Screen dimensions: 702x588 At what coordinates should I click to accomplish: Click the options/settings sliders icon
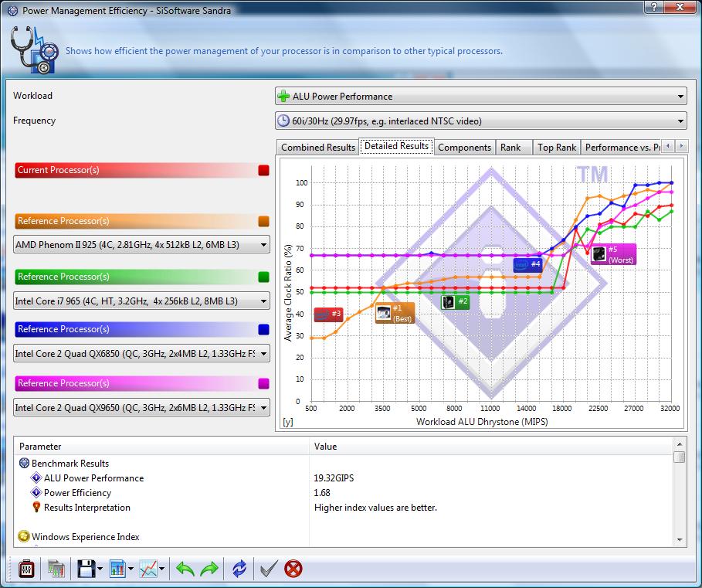(25, 569)
